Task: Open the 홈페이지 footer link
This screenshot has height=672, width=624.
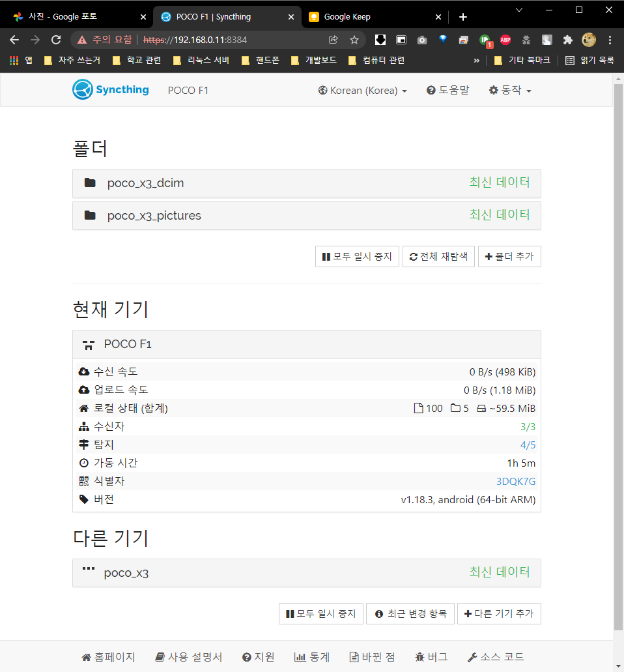Action: coord(108,657)
